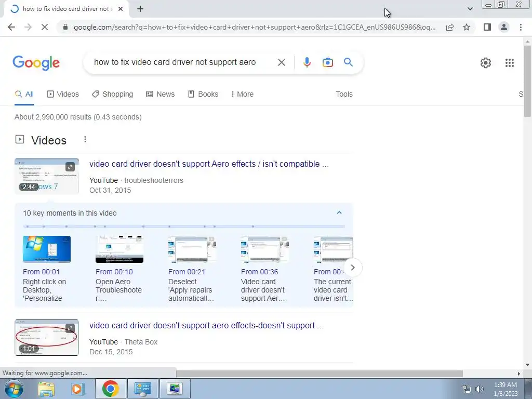The width and height of the screenshot is (532, 399).
Task: Switch to the News results tab
Action: (x=161, y=95)
